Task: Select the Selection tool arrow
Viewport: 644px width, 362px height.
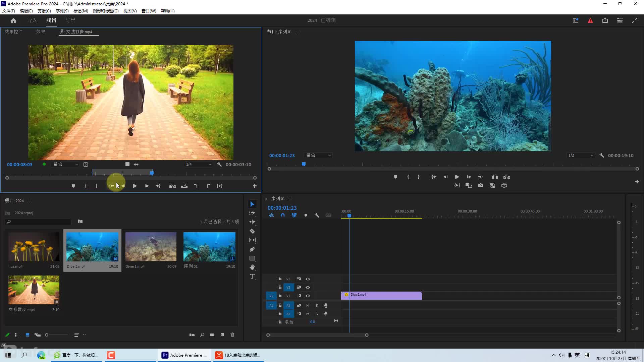Action: [252, 204]
